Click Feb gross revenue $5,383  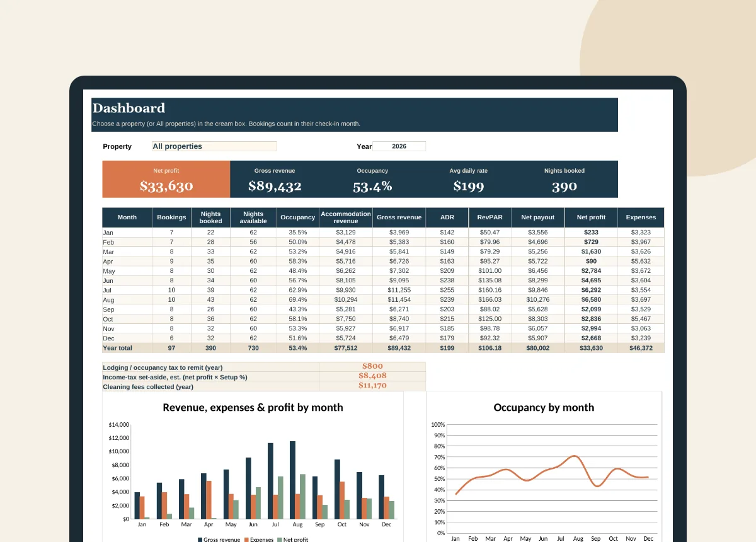tap(399, 242)
